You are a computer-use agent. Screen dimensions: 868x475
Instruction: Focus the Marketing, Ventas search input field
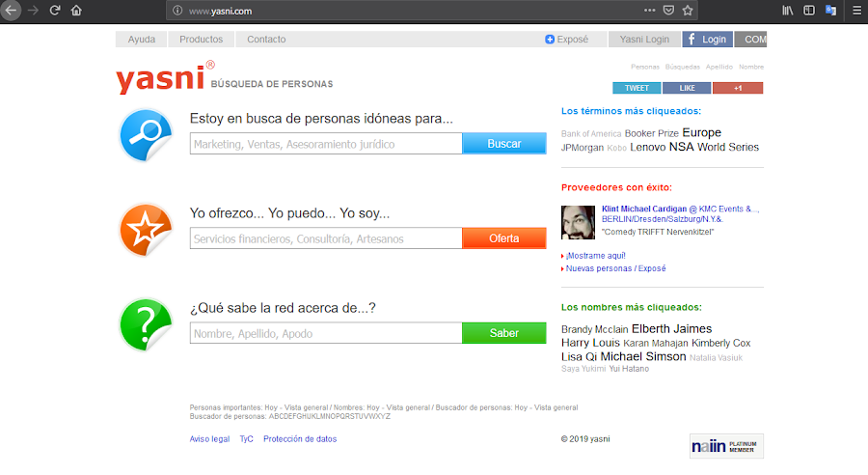(326, 144)
